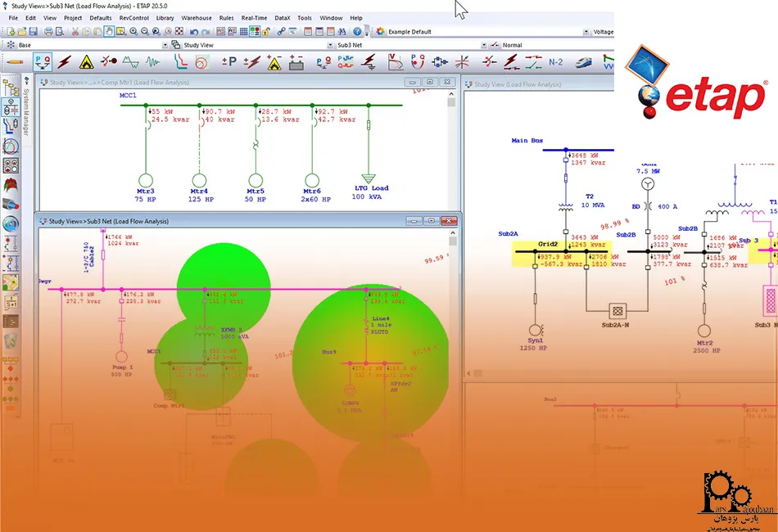Expand the Base revision dropdown
The image size is (778, 532).
pyautogui.click(x=165, y=45)
